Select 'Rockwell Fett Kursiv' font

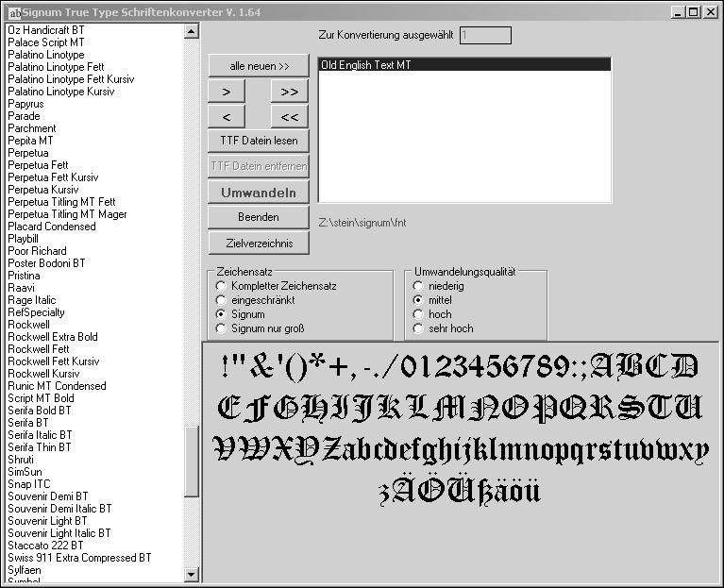54,361
